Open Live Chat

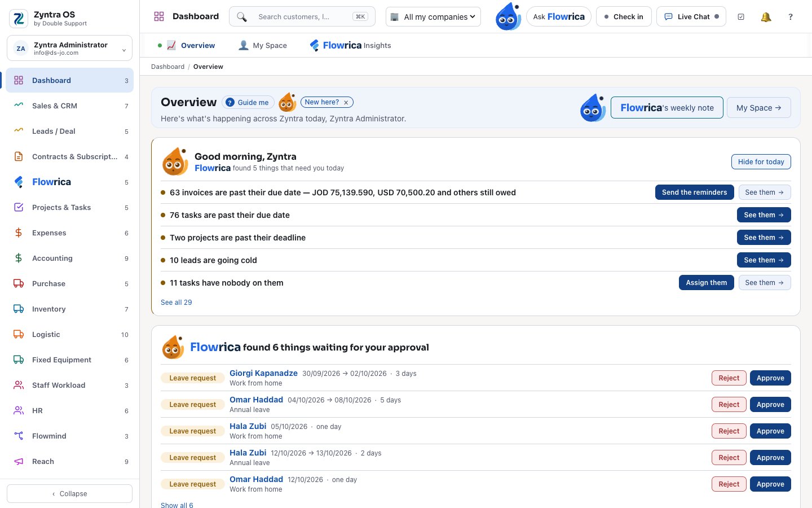[691, 17]
